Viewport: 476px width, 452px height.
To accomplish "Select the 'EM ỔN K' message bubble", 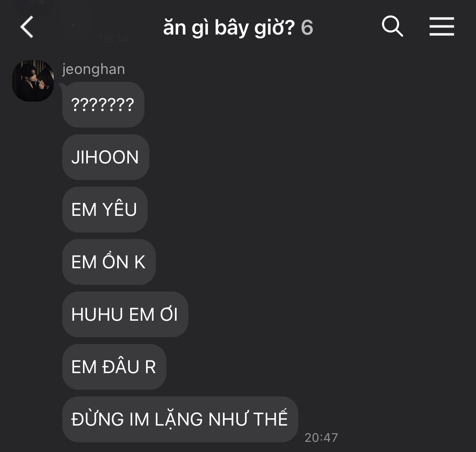I will pos(109,262).
